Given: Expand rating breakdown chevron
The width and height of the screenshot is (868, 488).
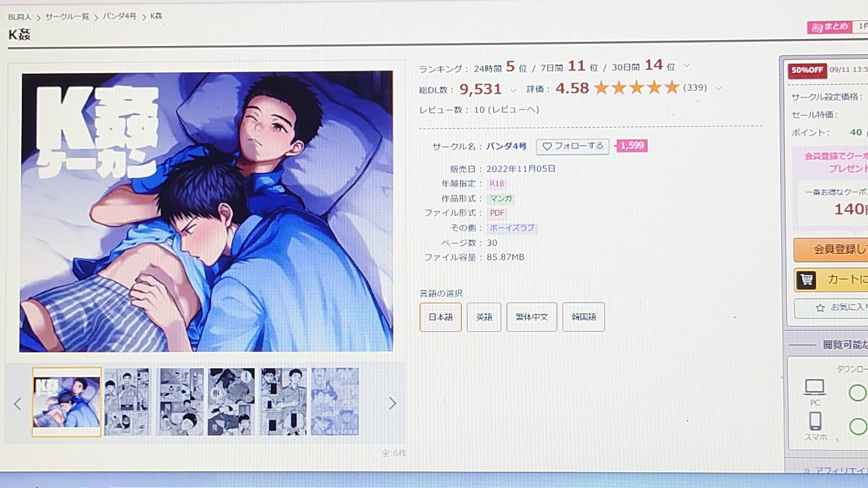Looking at the screenshot, I should coord(719,88).
